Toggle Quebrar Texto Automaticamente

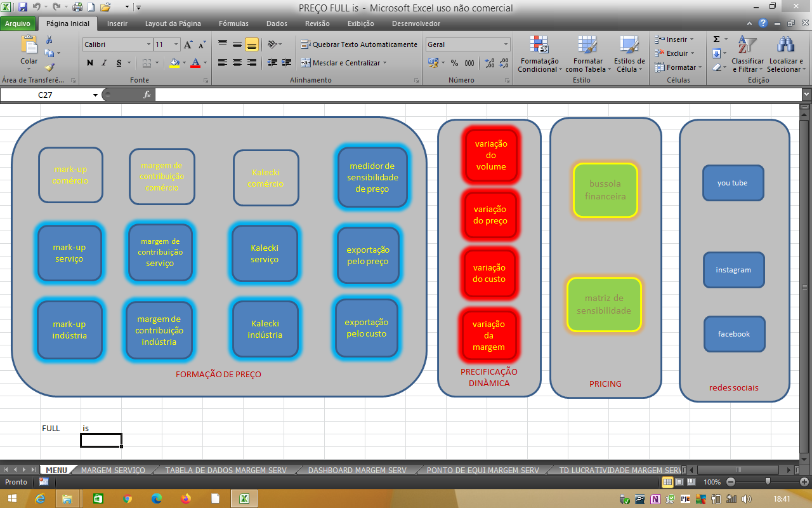click(359, 44)
